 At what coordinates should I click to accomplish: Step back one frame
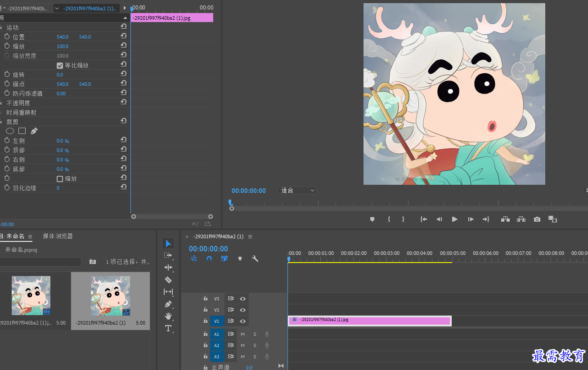439,219
